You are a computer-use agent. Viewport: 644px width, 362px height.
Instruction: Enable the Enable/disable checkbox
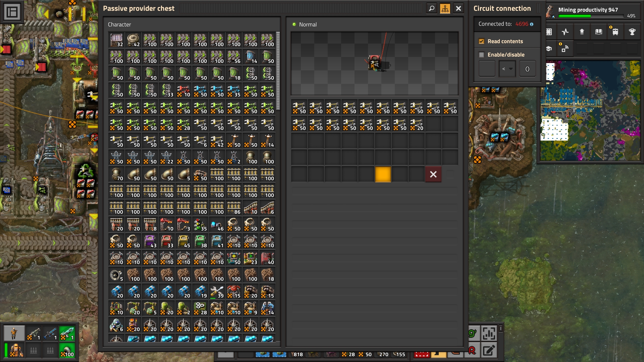click(x=482, y=55)
